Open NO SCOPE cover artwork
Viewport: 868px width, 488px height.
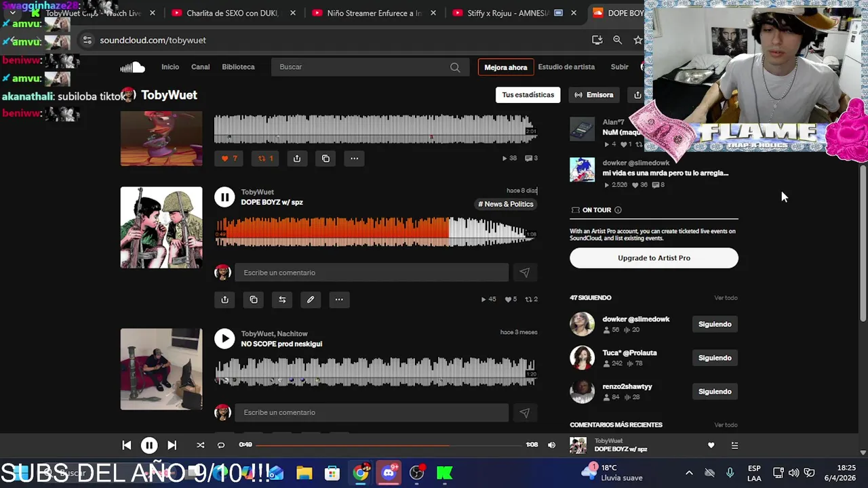click(161, 369)
